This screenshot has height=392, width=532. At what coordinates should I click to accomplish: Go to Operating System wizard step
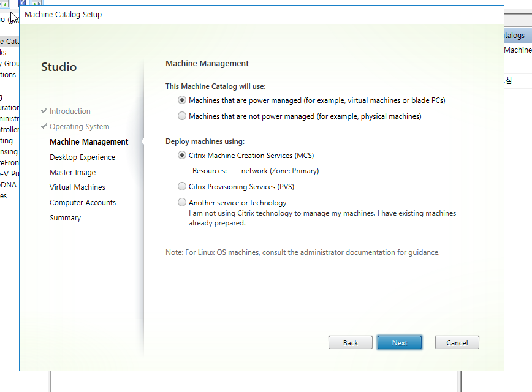tap(80, 127)
